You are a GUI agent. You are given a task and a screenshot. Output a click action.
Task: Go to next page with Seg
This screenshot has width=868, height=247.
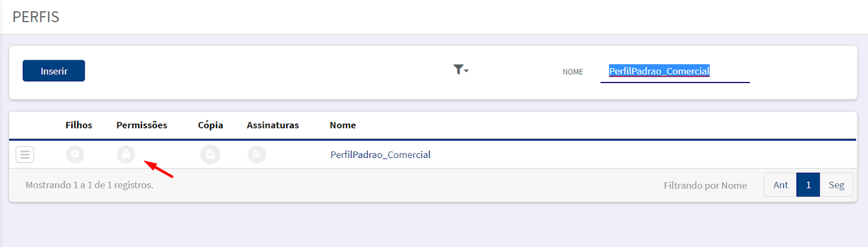[837, 185]
